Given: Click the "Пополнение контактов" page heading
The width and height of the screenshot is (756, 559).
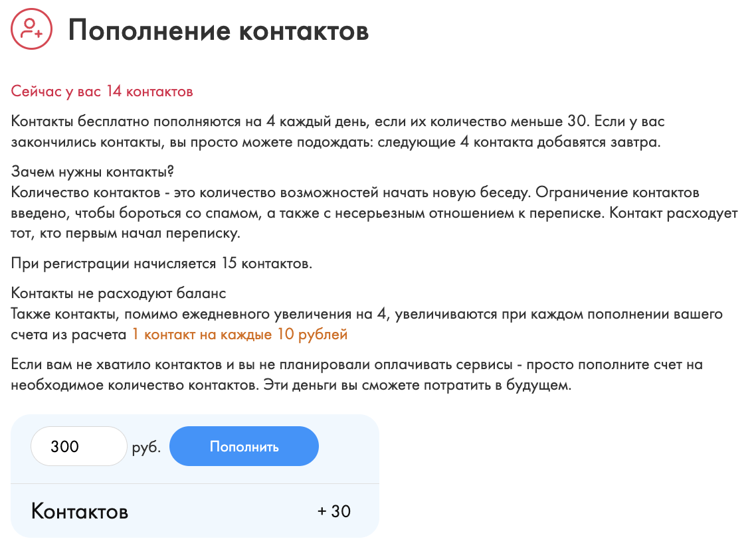Looking at the screenshot, I should pyautogui.click(x=219, y=31).
